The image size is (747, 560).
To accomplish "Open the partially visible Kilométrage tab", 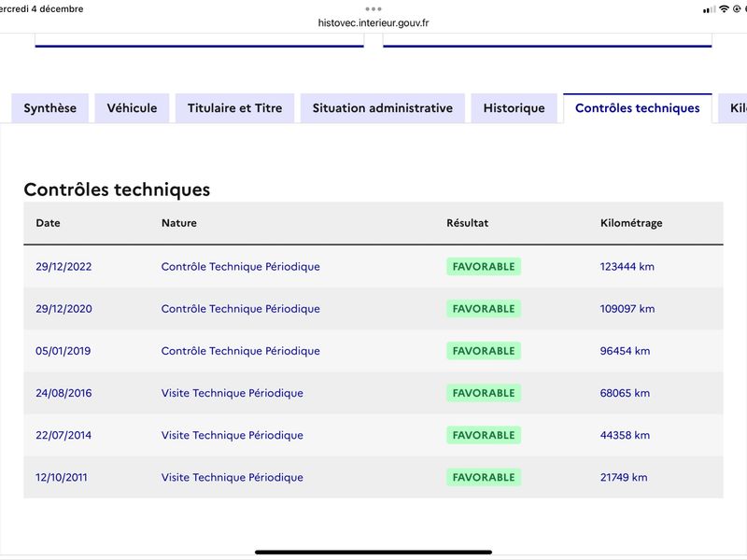I will pyautogui.click(x=733, y=108).
